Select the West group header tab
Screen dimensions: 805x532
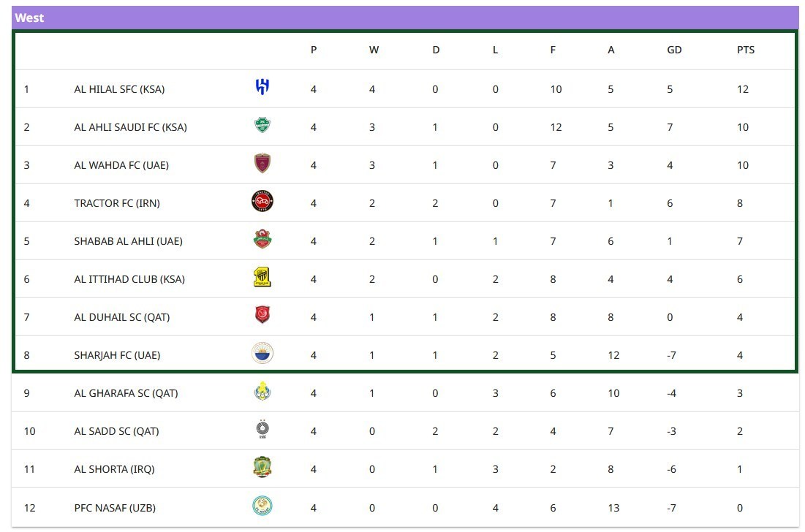[30, 18]
